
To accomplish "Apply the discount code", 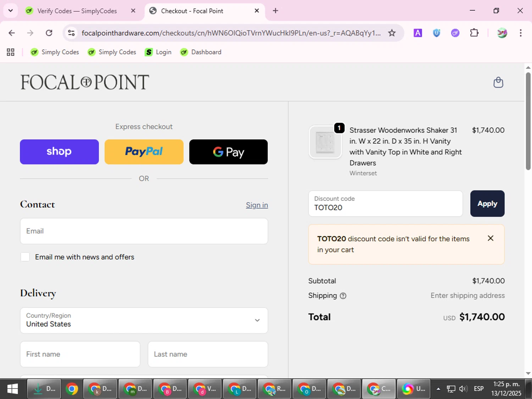I will (487, 204).
